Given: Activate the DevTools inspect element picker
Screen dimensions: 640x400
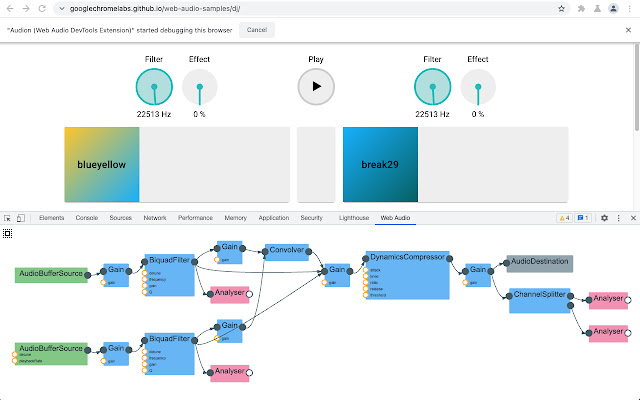Looking at the screenshot, I should point(7,218).
